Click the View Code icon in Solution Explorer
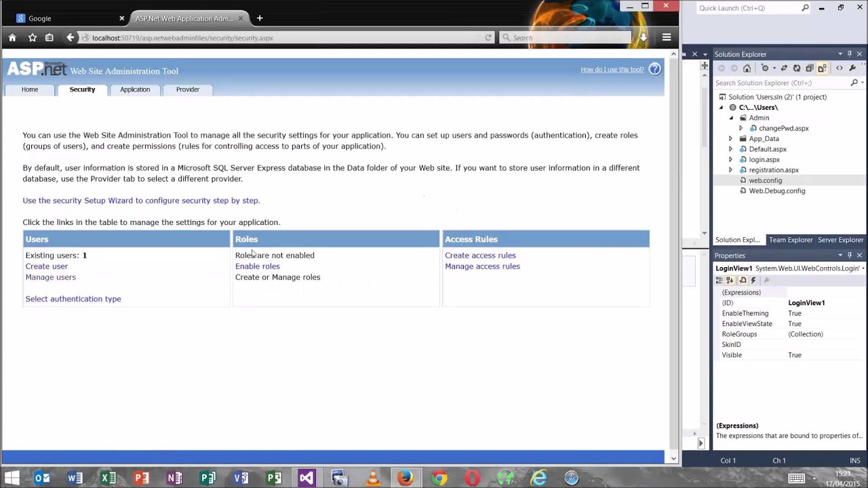Screen dimensions: 868x488 840,68
